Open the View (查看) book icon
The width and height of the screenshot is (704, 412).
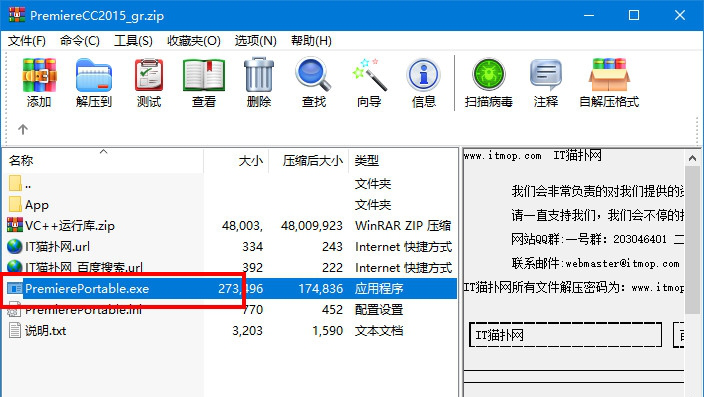tap(204, 75)
